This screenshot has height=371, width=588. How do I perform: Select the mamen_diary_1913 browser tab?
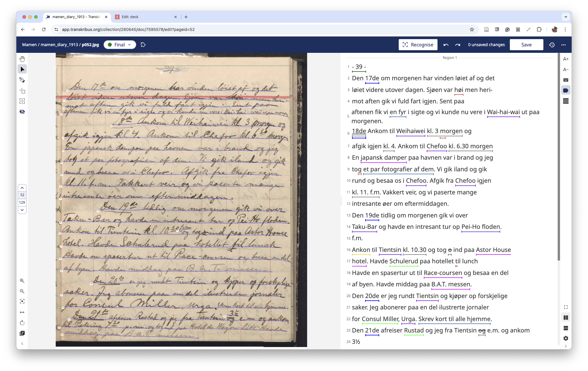tap(76, 17)
